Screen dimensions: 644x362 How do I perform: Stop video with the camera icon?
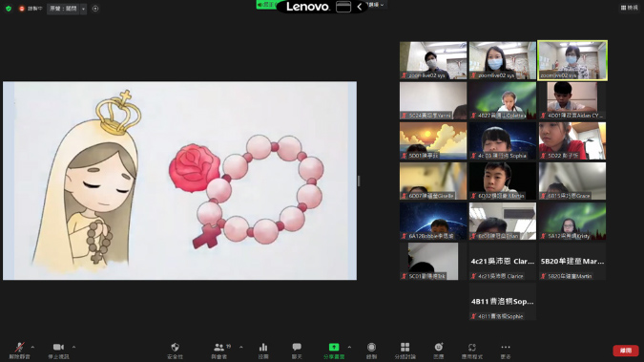pyautogui.click(x=58, y=351)
